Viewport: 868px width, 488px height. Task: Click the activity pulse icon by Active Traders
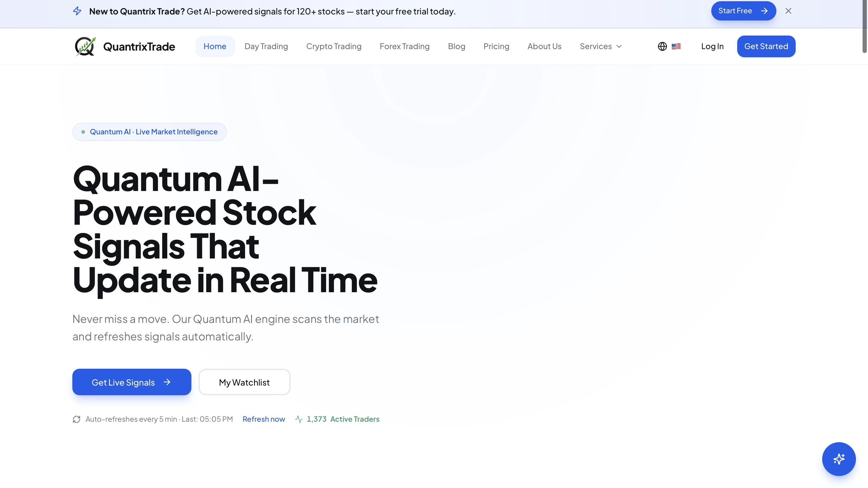tap(299, 419)
